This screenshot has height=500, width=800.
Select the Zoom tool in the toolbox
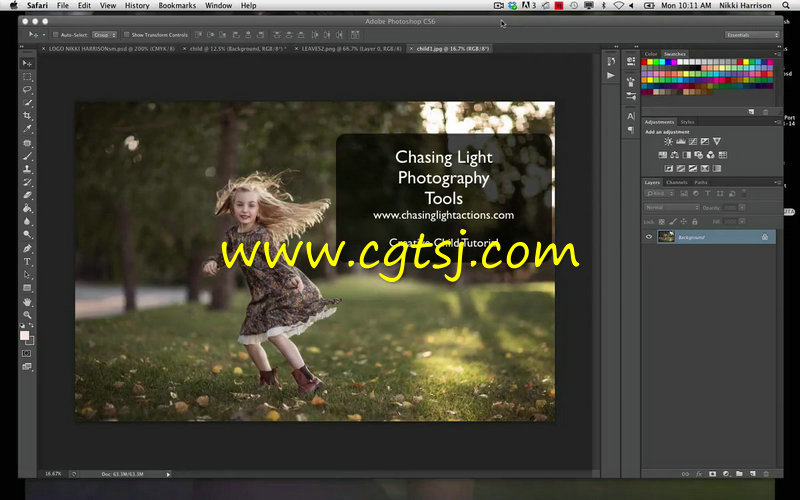tap(27, 315)
